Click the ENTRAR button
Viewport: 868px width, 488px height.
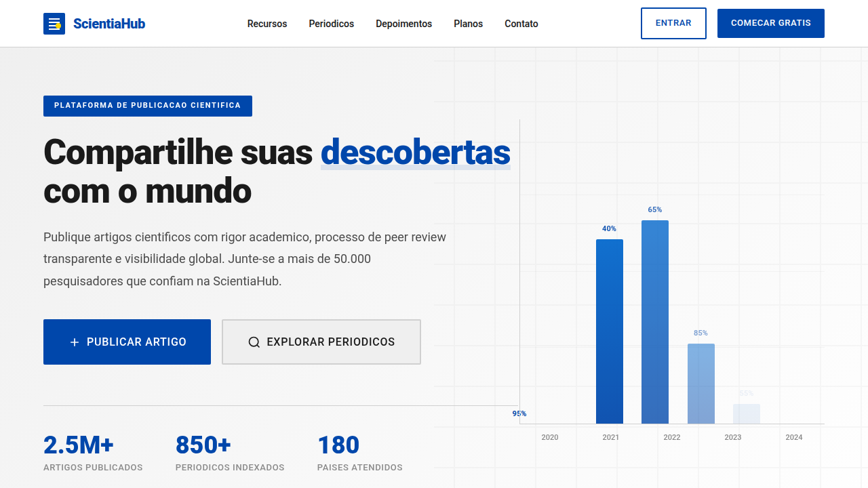[673, 23]
